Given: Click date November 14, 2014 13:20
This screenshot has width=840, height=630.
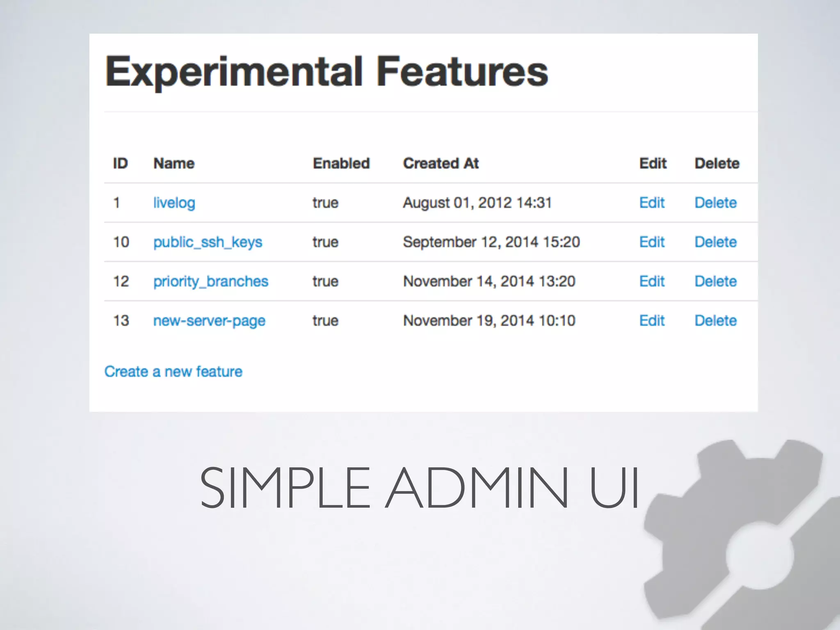Looking at the screenshot, I should click(489, 281).
